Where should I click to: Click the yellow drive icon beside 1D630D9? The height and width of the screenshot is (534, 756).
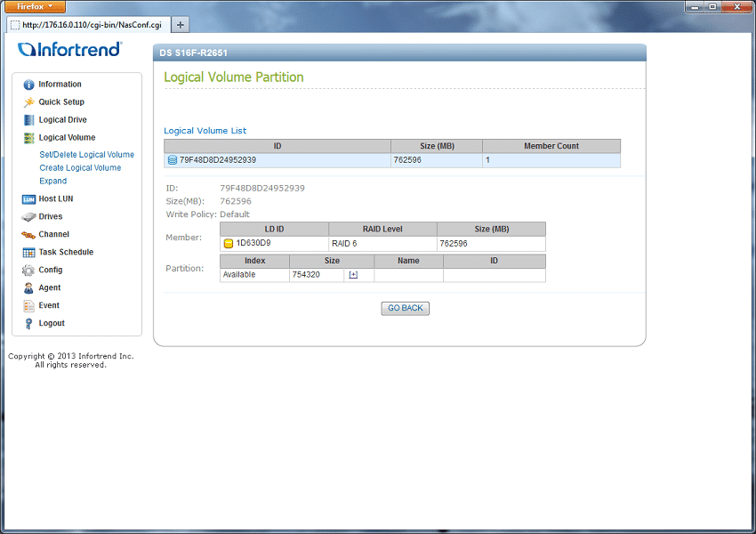coord(229,244)
